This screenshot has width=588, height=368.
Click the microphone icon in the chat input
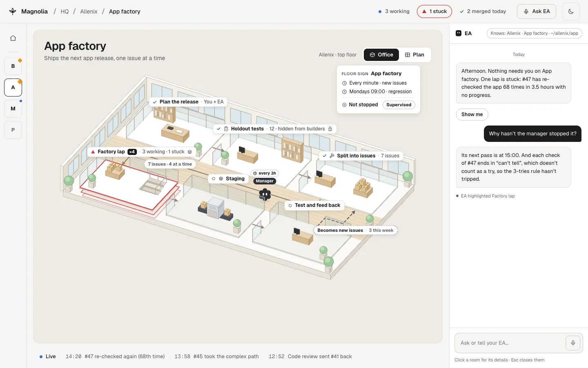pyautogui.click(x=573, y=343)
